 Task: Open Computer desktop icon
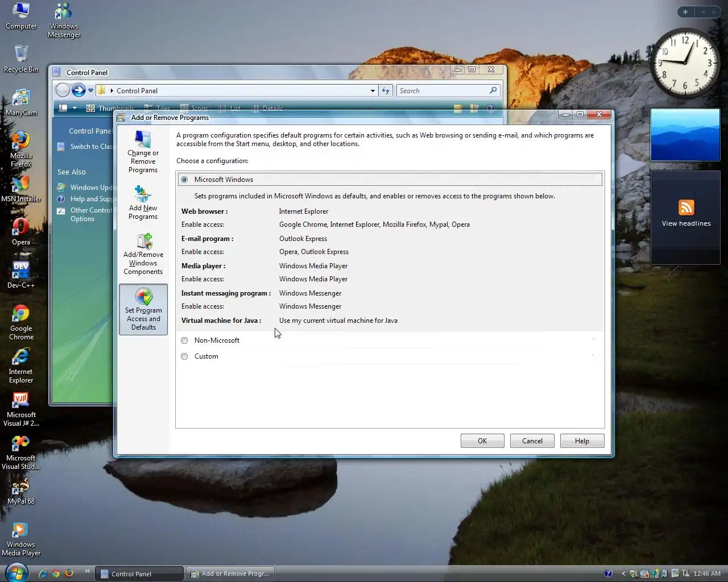pyautogui.click(x=21, y=16)
